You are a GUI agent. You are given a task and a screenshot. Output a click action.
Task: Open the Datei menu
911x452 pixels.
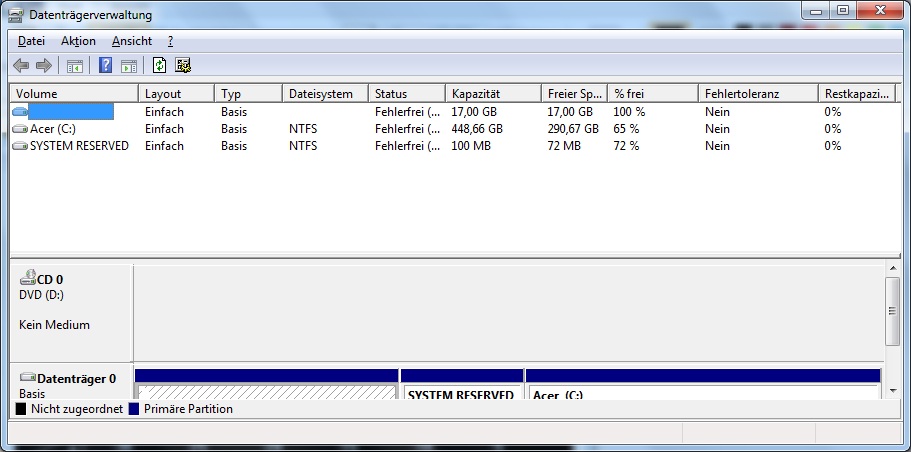tap(31, 41)
